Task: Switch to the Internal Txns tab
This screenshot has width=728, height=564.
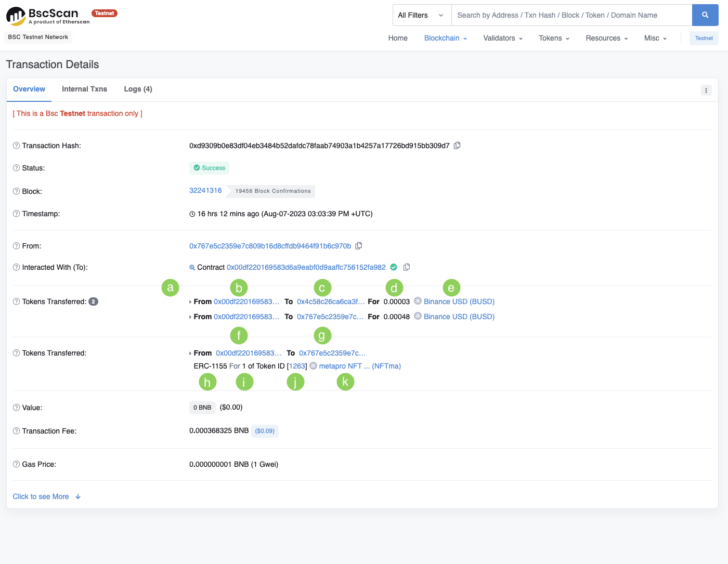Action: pos(84,89)
